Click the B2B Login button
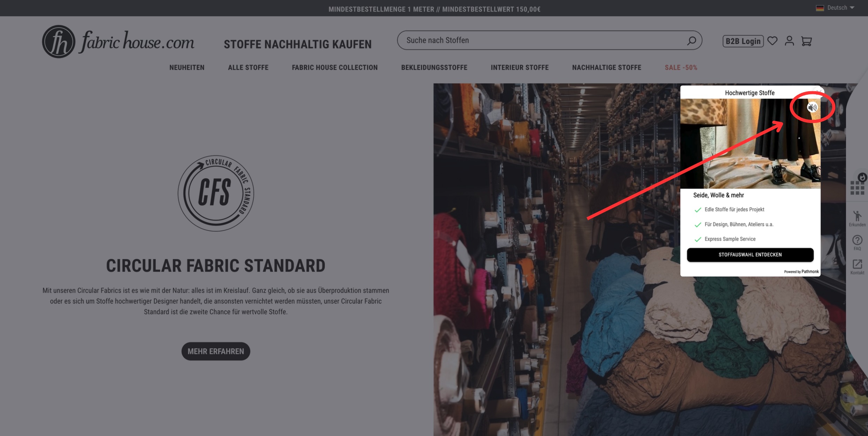Image resolution: width=868 pixels, height=436 pixels. (743, 41)
